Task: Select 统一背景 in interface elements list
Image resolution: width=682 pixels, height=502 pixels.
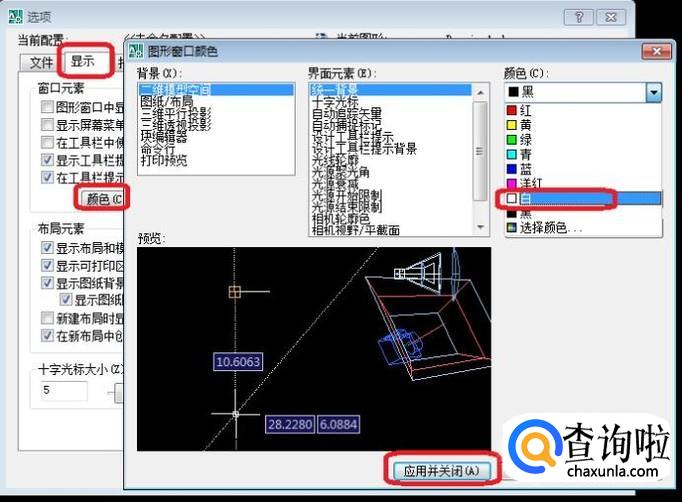Action: 391,90
